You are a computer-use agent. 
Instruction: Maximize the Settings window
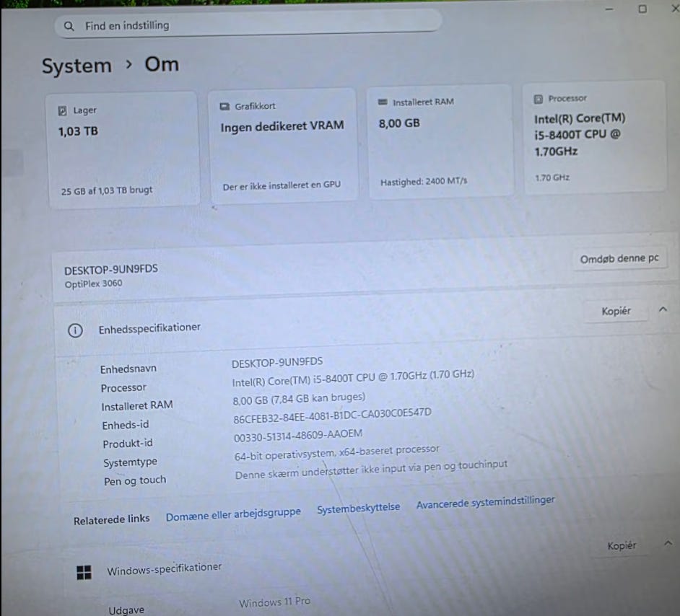[x=642, y=9]
